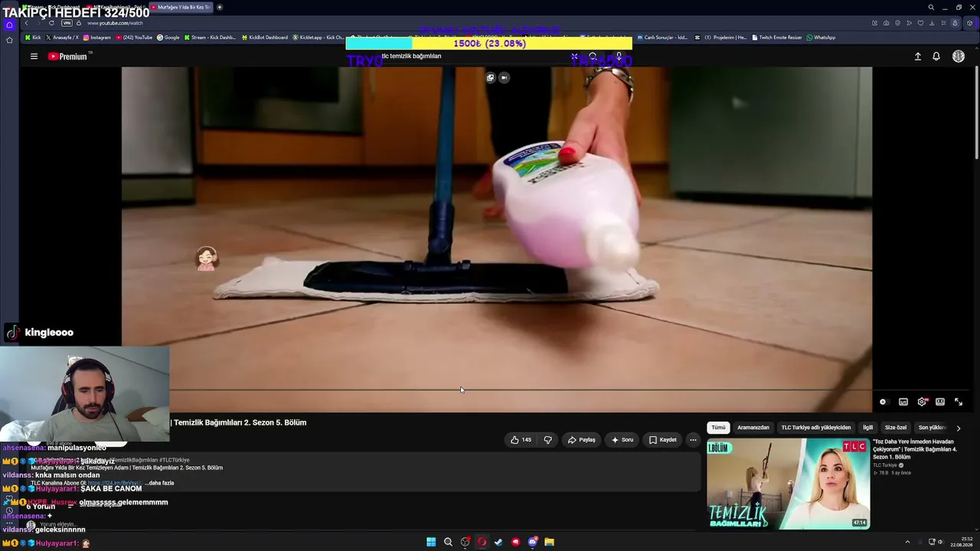
Task: Open the TLC Turkiye channel under recommended video
Action: pyautogui.click(x=885, y=465)
